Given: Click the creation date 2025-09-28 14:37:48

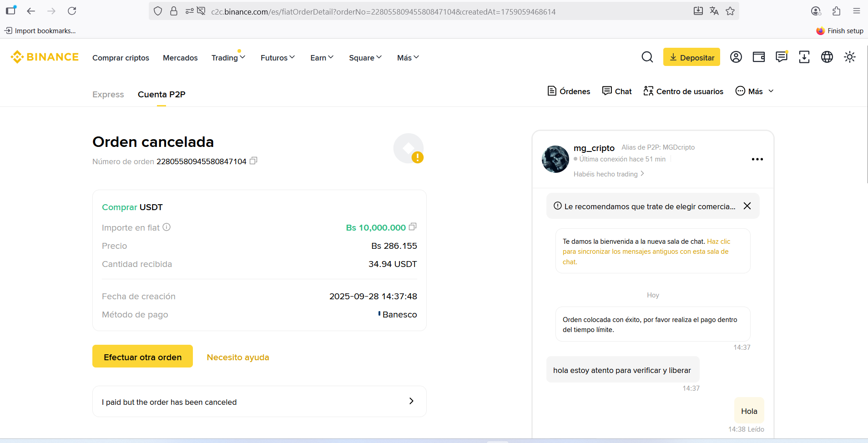Looking at the screenshot, I should [x=373, y=297].
